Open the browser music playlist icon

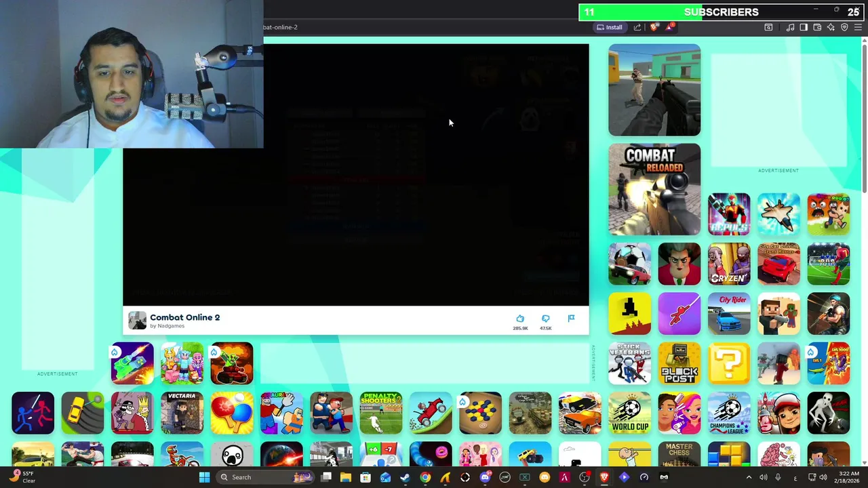pos(790,27)
